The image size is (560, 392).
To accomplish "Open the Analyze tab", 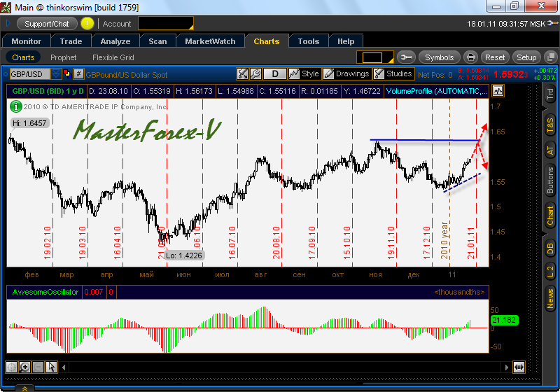I will 115,41.
